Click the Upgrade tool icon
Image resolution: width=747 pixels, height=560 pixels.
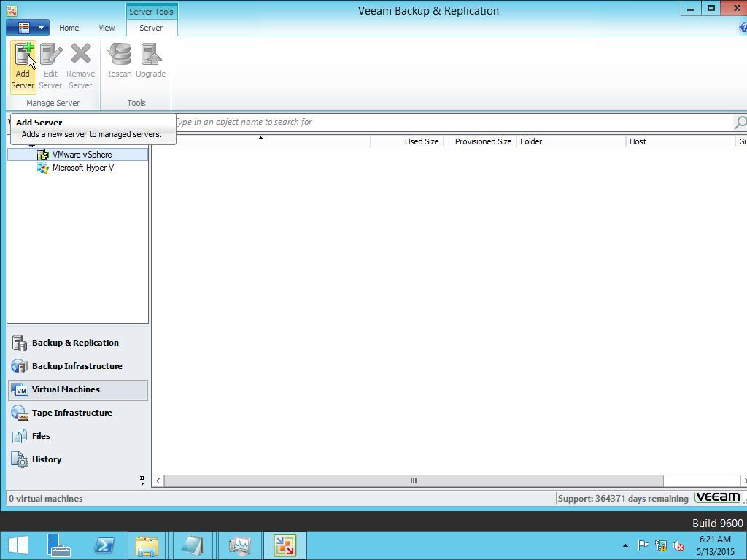pos(150,61)
